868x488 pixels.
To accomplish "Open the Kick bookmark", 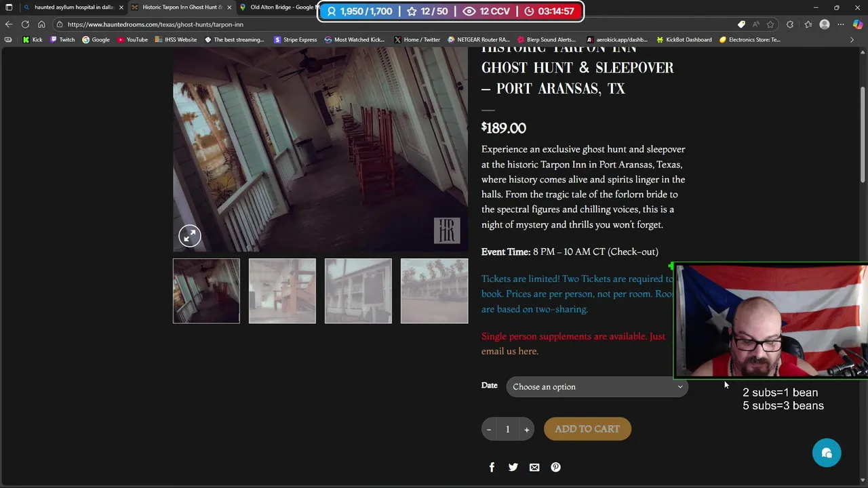I will [x=33, y=40].
